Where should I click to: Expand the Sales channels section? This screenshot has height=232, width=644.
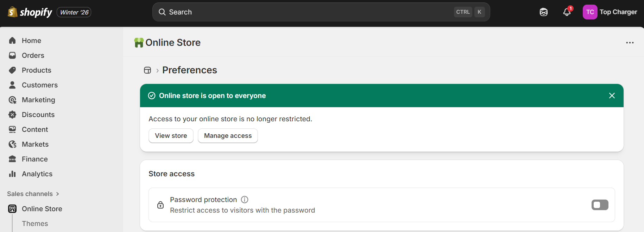pos(33,194)
